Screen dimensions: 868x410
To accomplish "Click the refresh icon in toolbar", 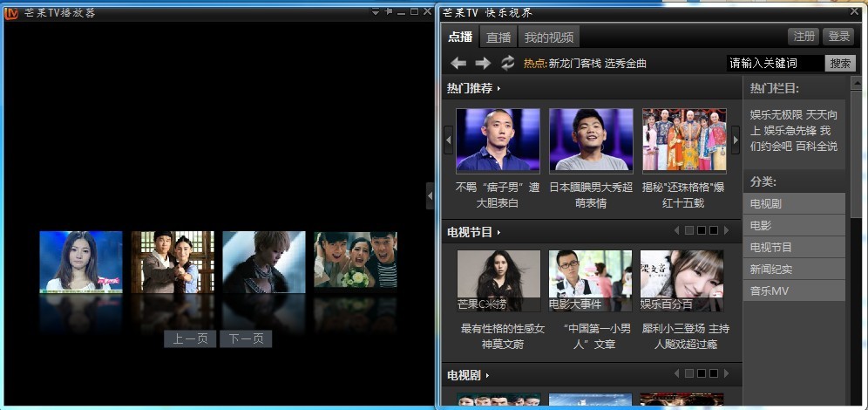I will (x=508, y=63).
